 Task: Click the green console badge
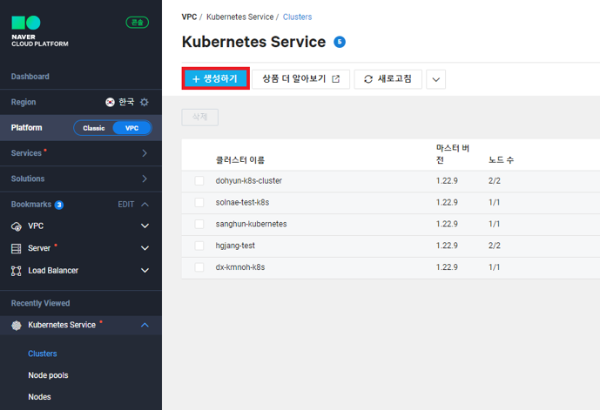pyautogui.click(x=137, y=22)
